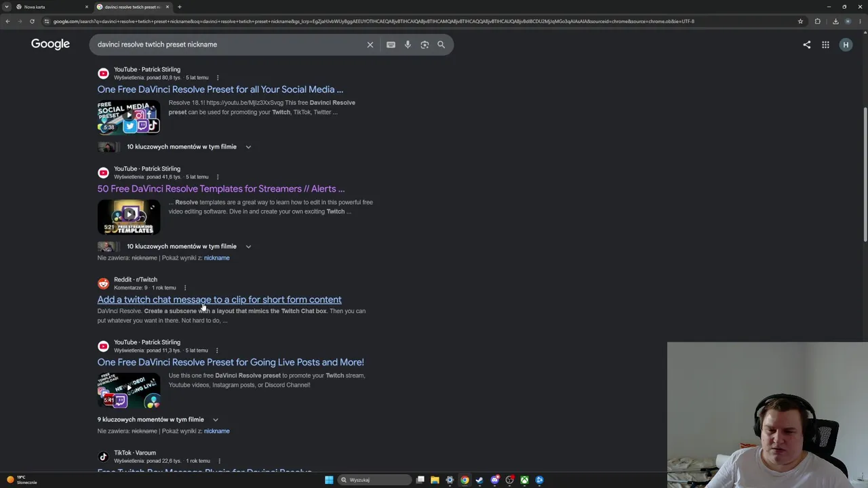
Task: Open Task View on the taskbar
Action: (420, 480)
